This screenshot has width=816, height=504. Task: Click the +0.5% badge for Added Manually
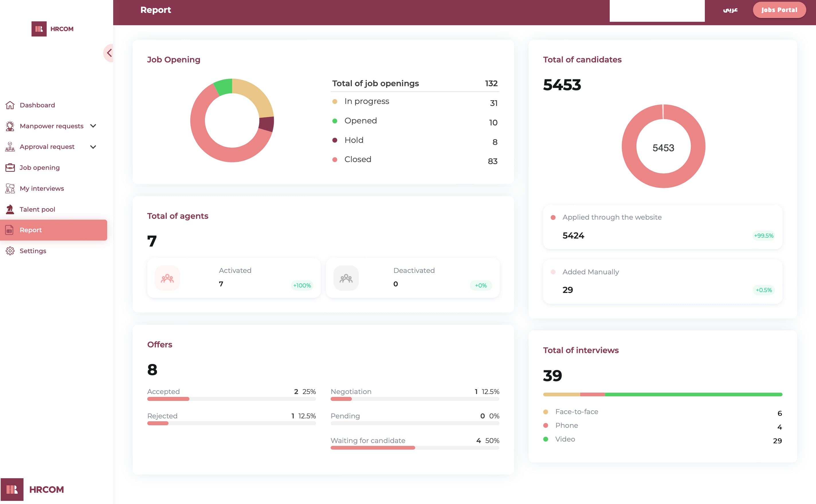pos(764,290)
